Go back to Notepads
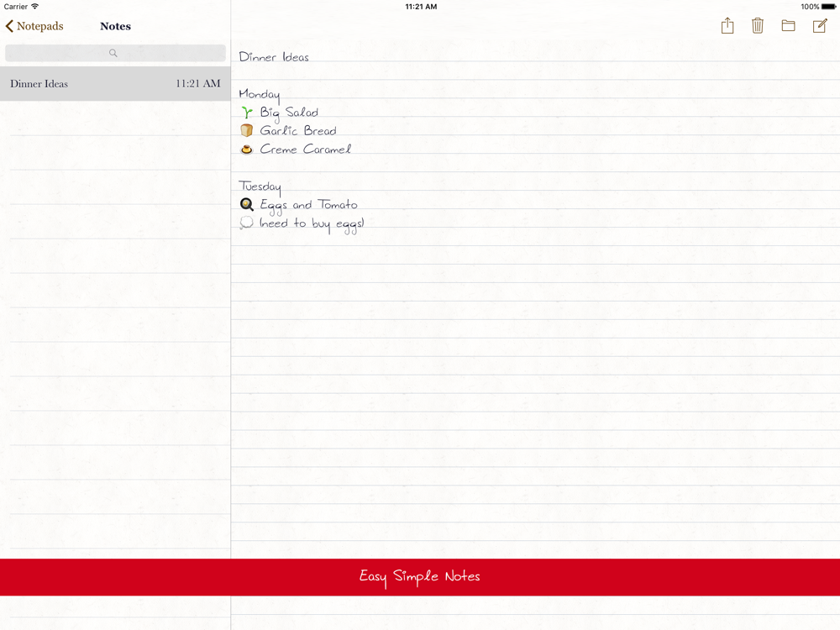The image size is (840, 630). pyautogui.click(x=34, y=26)
